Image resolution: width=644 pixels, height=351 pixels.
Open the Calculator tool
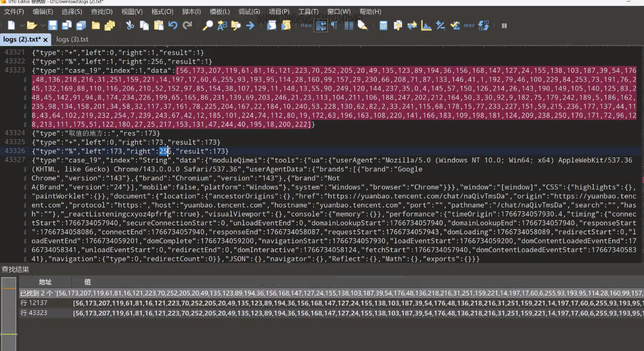pos(383,25)
